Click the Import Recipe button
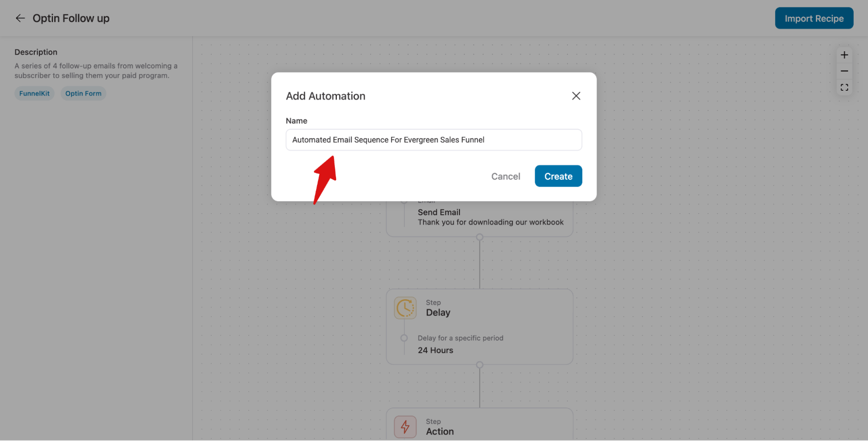The image size is (868, 441). [x=814, y=18]
